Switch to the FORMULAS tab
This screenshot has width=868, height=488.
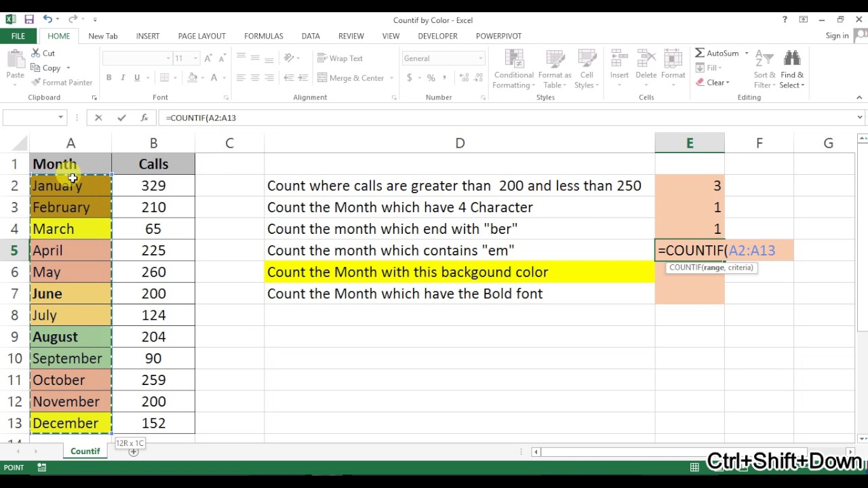pos(264,36)
